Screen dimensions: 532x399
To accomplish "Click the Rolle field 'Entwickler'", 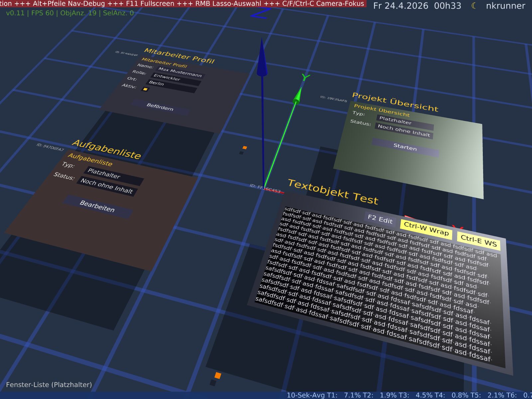I will pyautogui.click(x=176, y=78).
